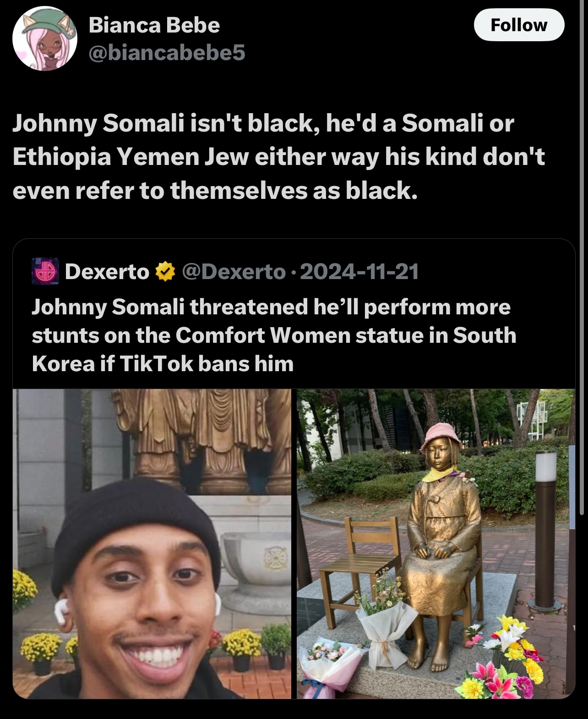The height and width of the screenshot is (719, 588).
Task: Open the selfie photo with black beanie
Action: [x=152, y=543]
